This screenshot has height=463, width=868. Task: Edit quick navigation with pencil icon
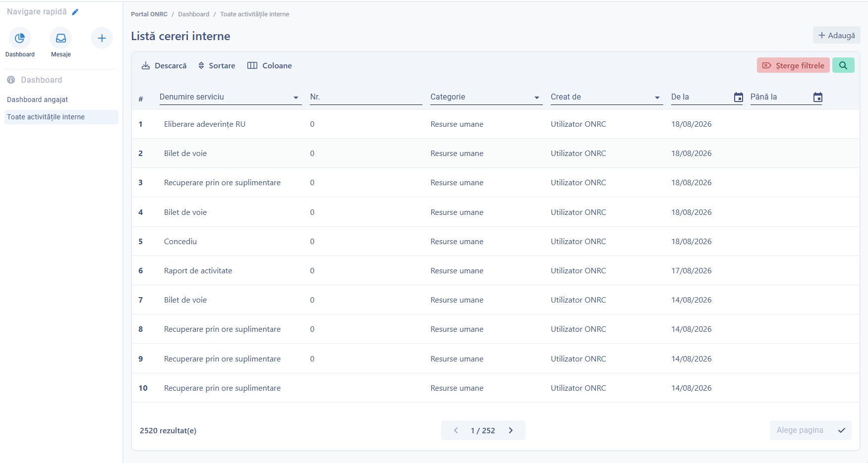point(75,12)
